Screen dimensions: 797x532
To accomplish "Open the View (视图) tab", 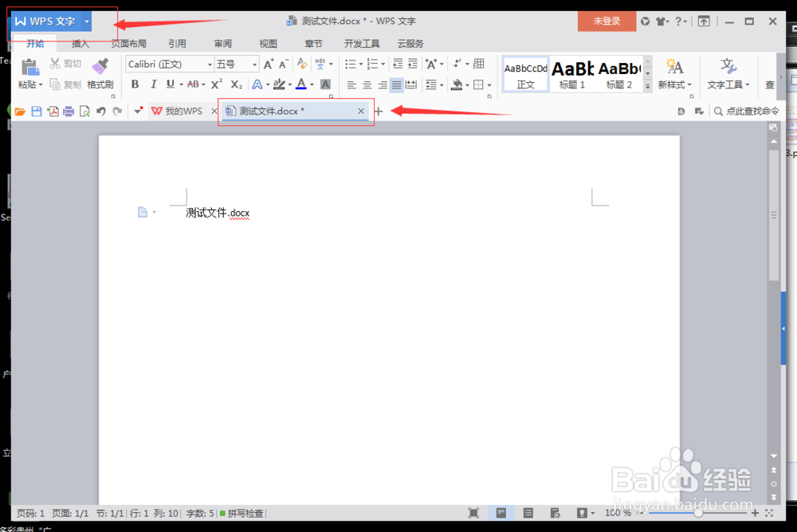I will click(x=268, y=44).
